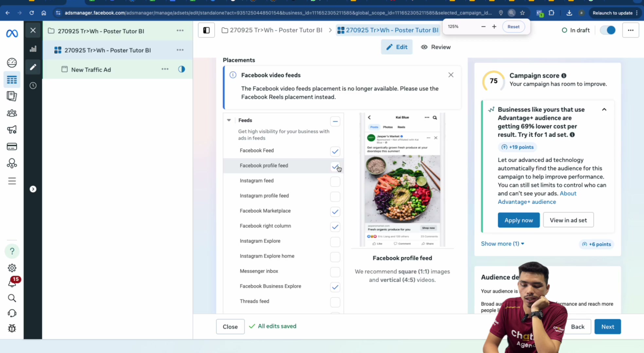Viewport: 644px width, 353px height.
Task: Toggle the ad set on/off switch
Action: (x=608, y=30)
